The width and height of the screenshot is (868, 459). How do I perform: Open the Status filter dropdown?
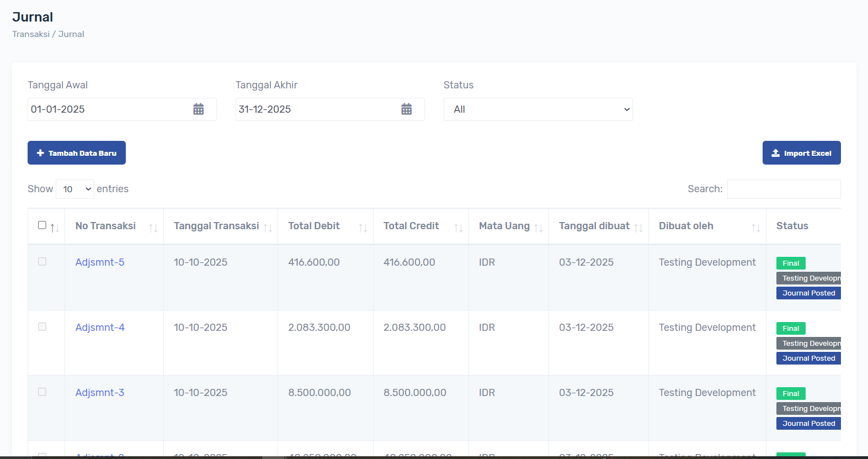pyautogui.click(x=538, y=109)
